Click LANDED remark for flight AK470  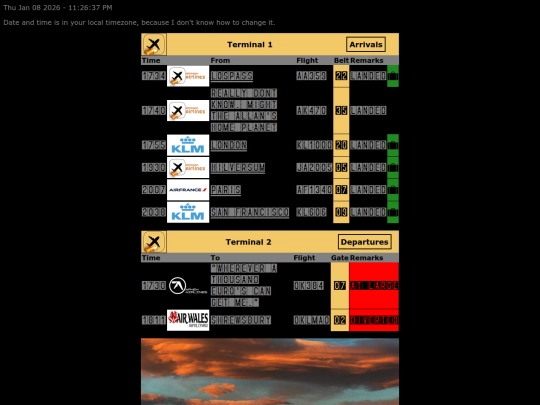tap(368, 111)
